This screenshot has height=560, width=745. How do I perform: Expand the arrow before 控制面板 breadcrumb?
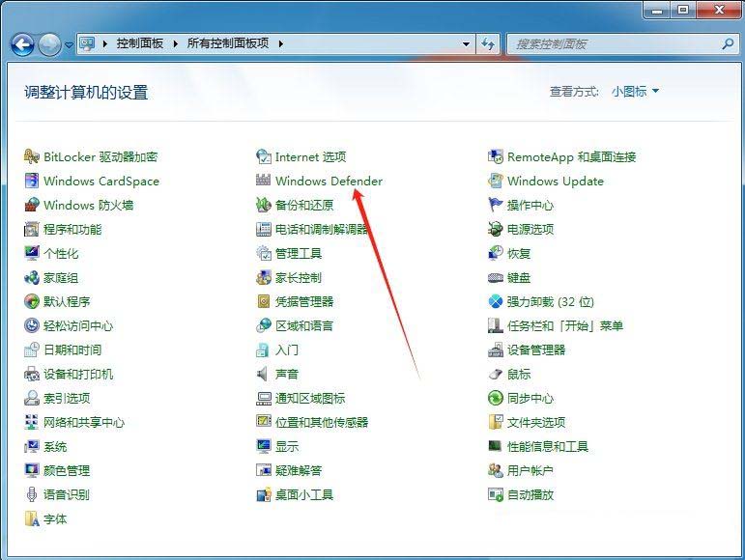tap(105, 43)
